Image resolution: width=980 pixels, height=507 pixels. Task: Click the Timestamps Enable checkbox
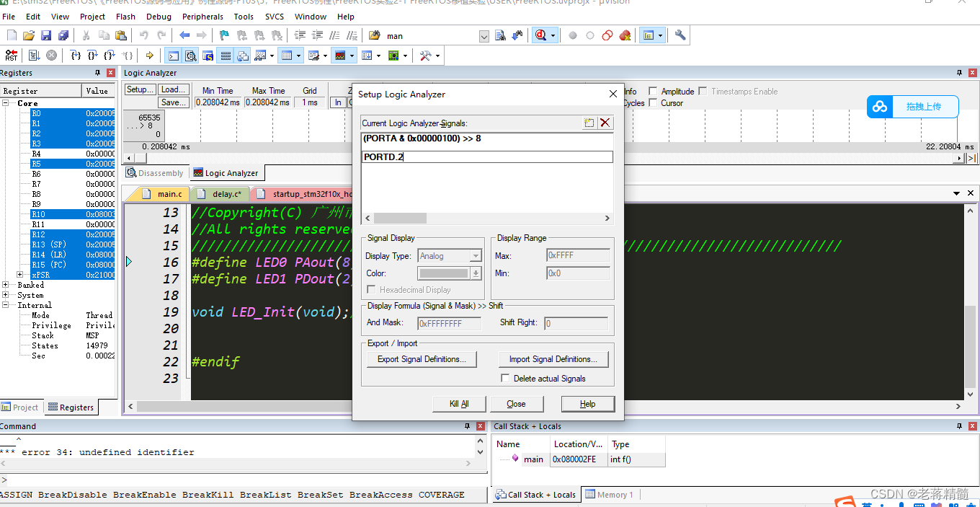pos(703,92)
